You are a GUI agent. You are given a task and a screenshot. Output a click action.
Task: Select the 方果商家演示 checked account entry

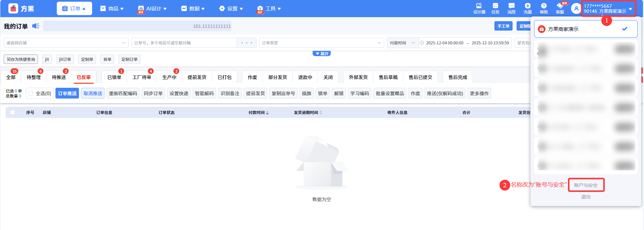[x=586, y=29]
